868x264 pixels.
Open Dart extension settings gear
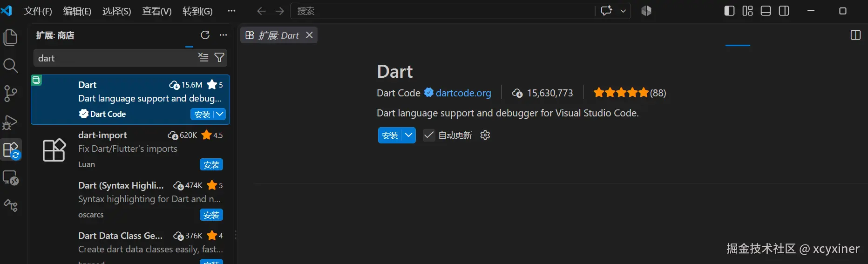485,135
